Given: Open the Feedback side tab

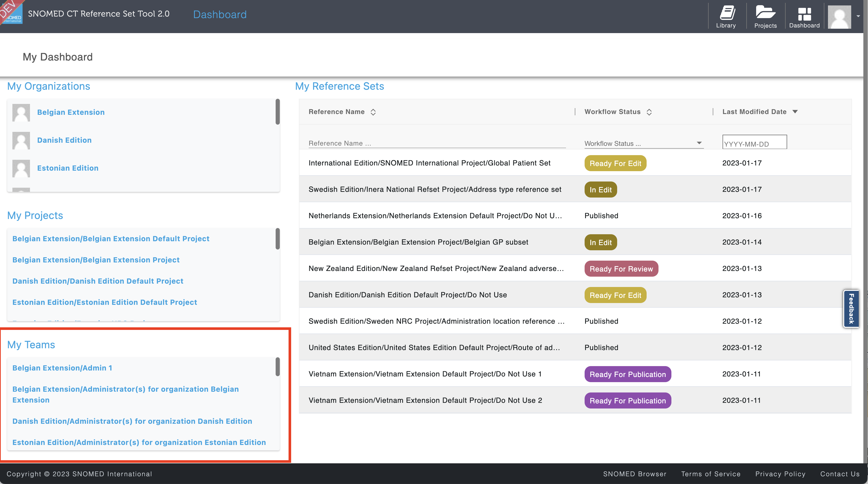Looking at the screenshot, I should point(851,309).
